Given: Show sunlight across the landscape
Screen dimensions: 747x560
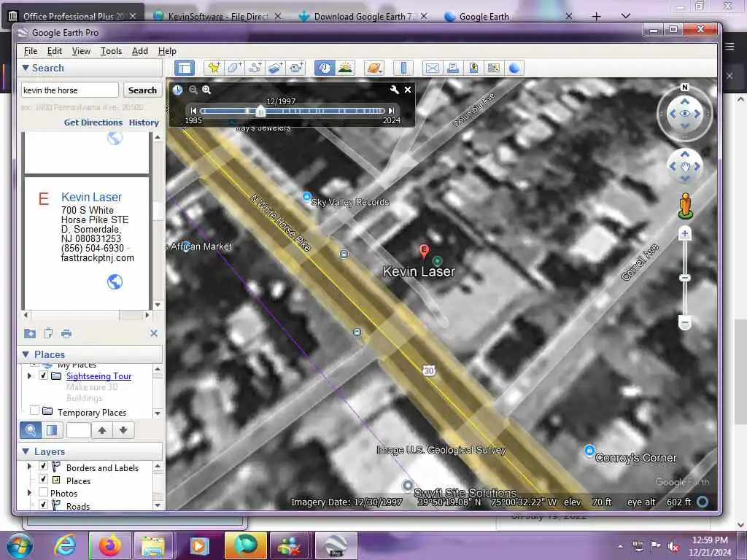Looking at the screenshot, I should pyautogui.click(x=345, y=68).
